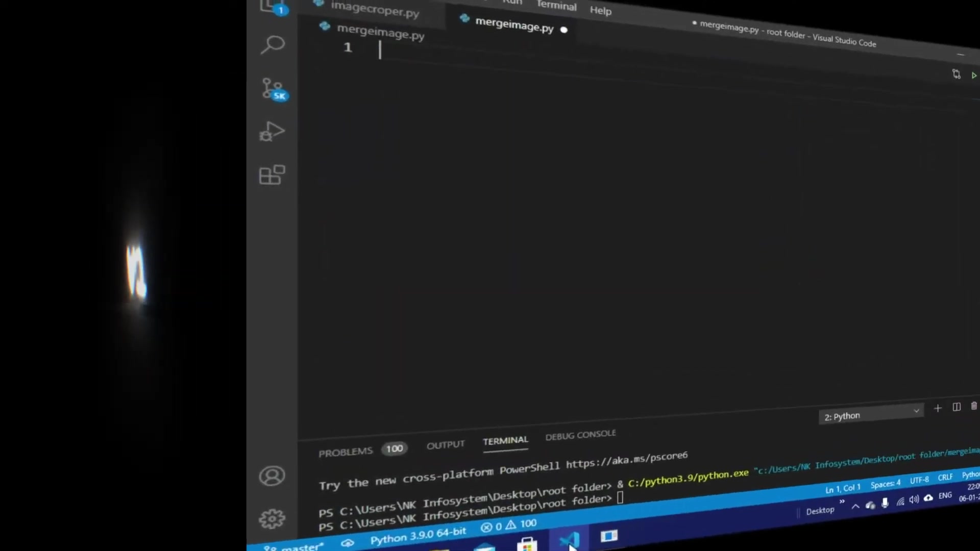Open the Extensions view
This screenshot has height=551, width=980.
272,174
